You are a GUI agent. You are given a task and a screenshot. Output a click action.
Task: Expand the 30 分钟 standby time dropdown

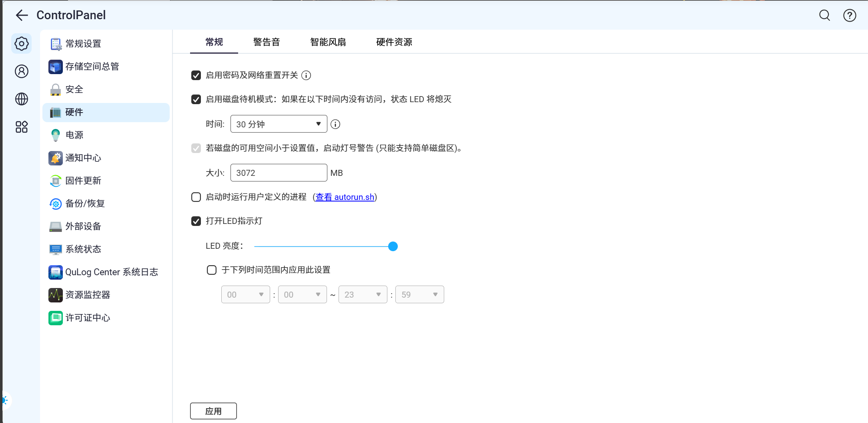(279, 124)
